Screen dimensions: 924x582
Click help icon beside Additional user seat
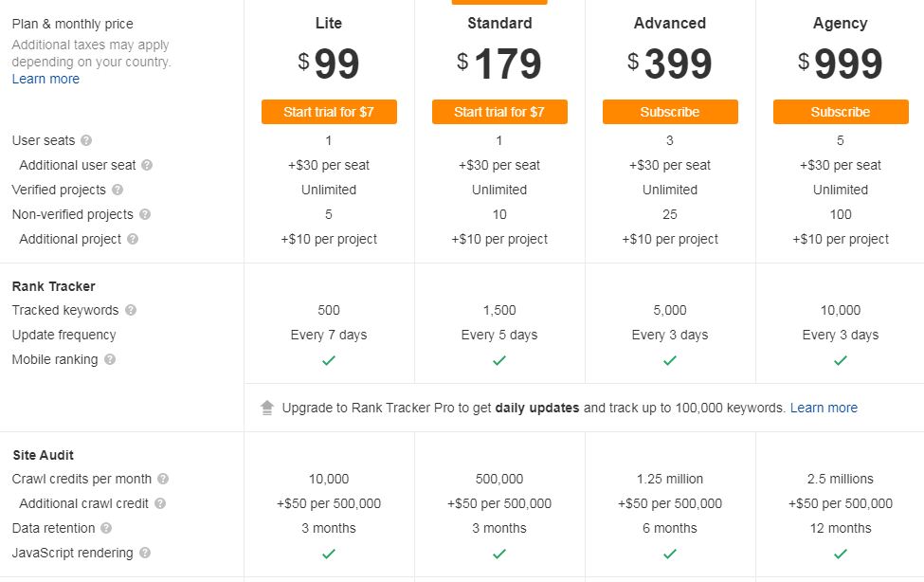147,165
